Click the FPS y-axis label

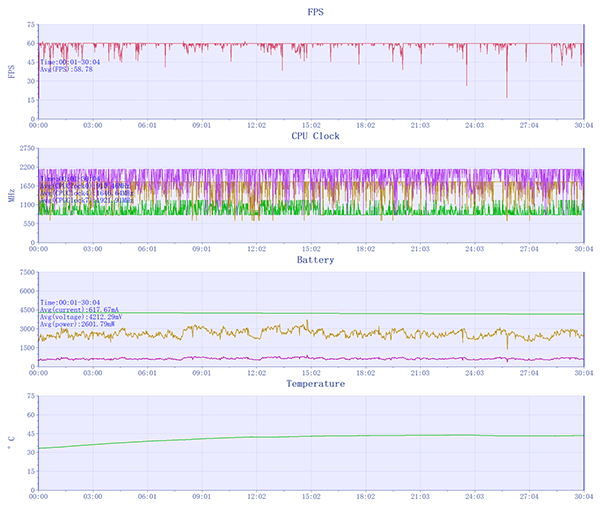point(11,71)
